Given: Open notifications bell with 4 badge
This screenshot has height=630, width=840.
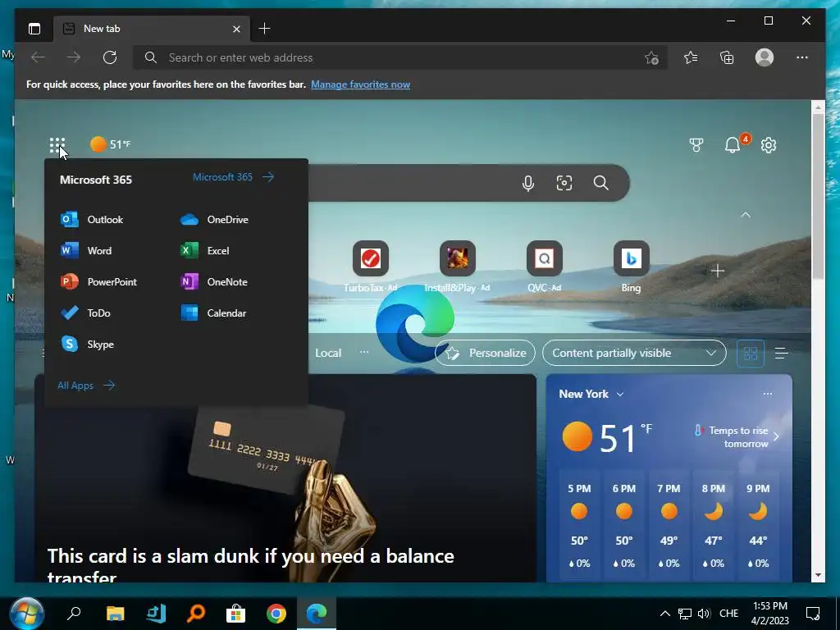Looking at the screenshot, I should click(733, 145).
